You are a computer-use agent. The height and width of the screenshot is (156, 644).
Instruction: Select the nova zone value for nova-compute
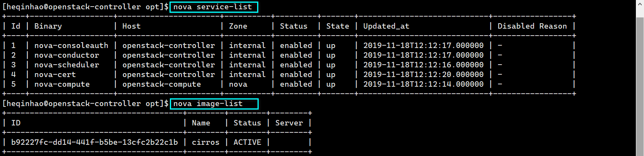pos(238,84)
